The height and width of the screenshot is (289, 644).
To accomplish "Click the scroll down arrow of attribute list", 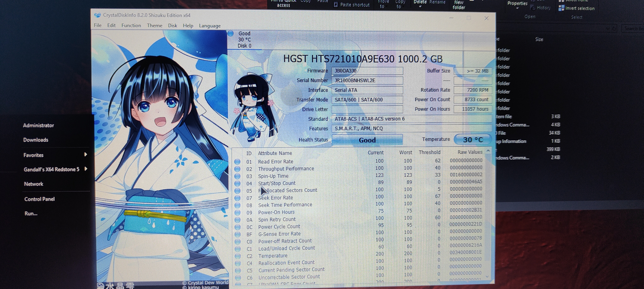I will click(x=487, y=276).
